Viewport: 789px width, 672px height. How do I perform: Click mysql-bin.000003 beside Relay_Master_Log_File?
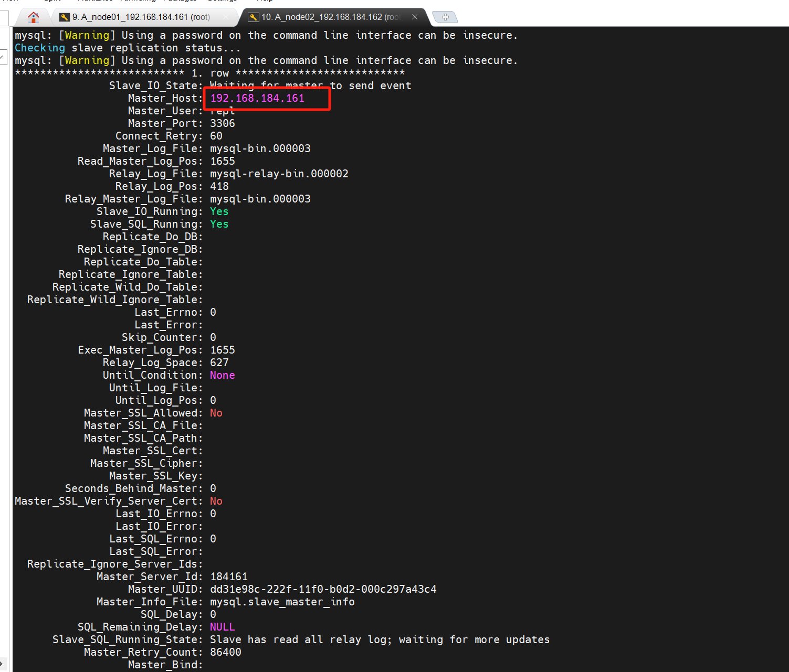point(260,199)
